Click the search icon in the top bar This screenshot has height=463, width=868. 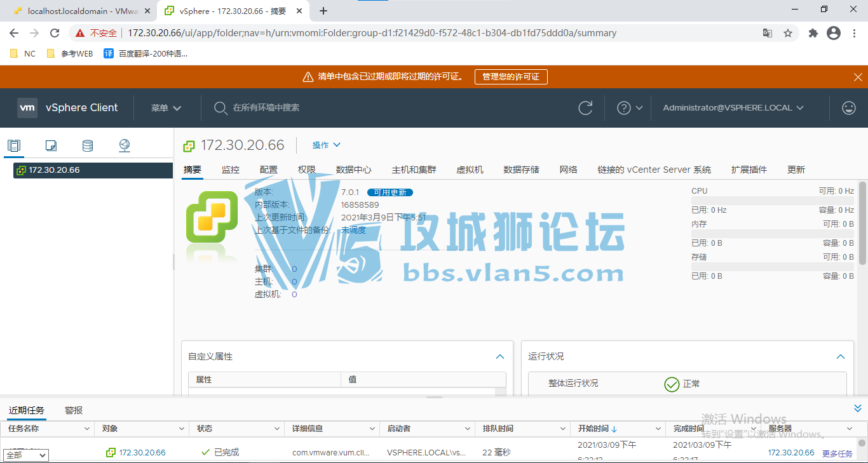(x=220, y=107)
